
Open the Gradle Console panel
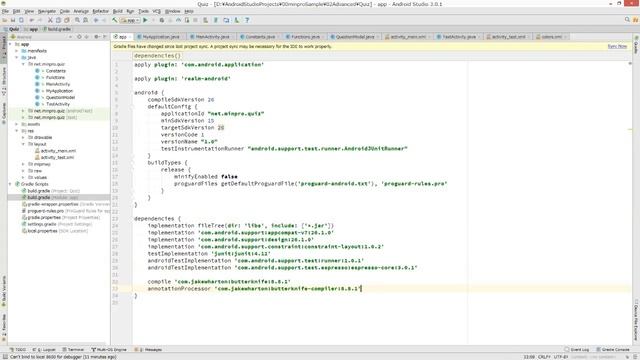pyautogui.click(x=613, y=350)
